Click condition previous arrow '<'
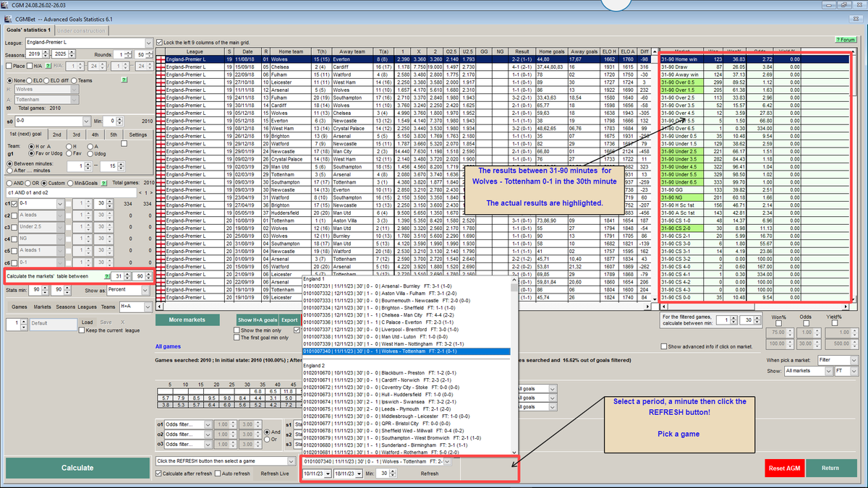868x488 pixels. point(140,193)
